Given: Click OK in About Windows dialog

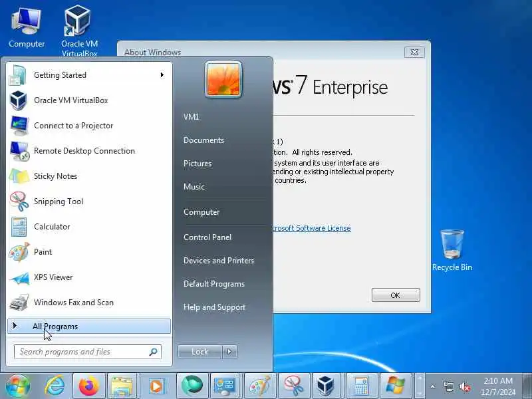Looking at the screenshot, I should point(396,295).
